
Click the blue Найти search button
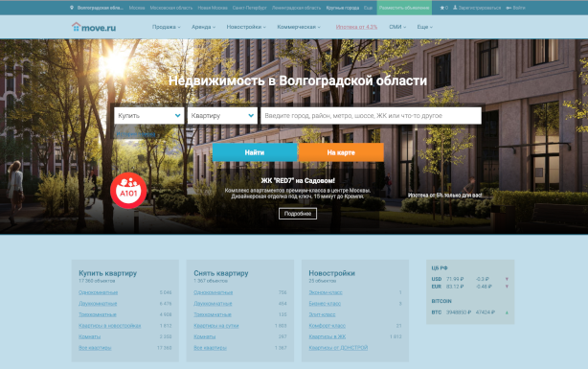click(x=255, y=152)
